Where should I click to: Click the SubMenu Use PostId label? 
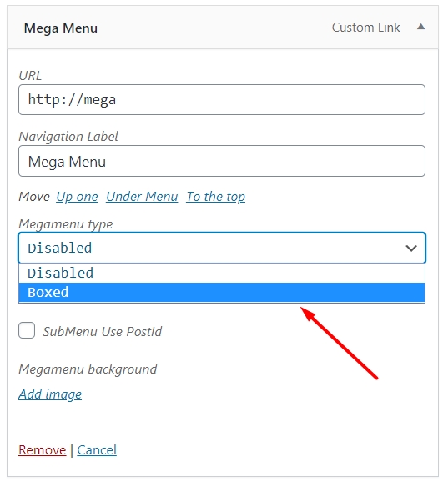(103, 331)
